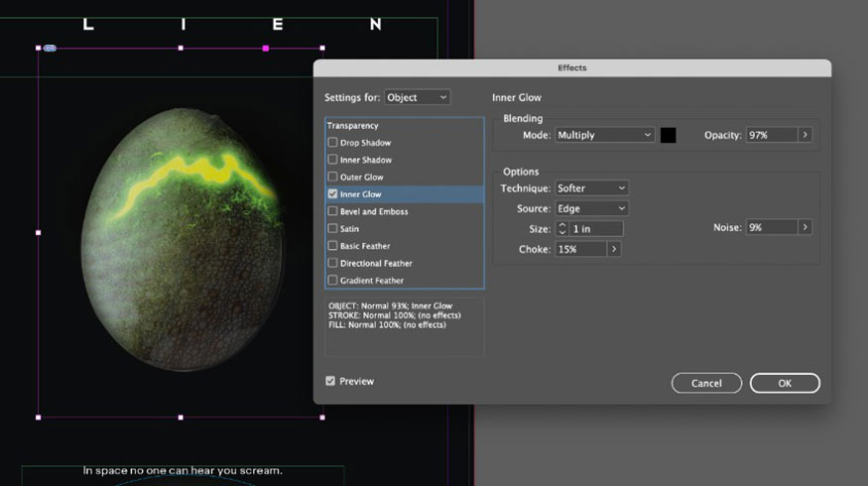Click the Effects dialog title bar
This screenshot has height=486, width=868.
[x=571, y=67]
